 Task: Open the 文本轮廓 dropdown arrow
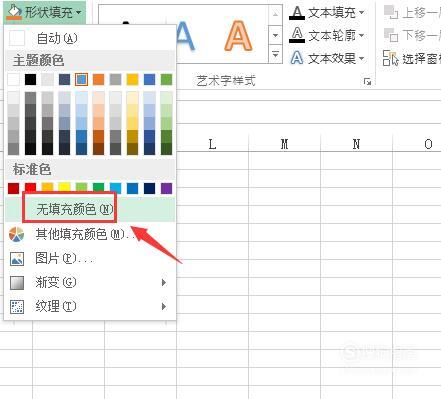(362, 35)
